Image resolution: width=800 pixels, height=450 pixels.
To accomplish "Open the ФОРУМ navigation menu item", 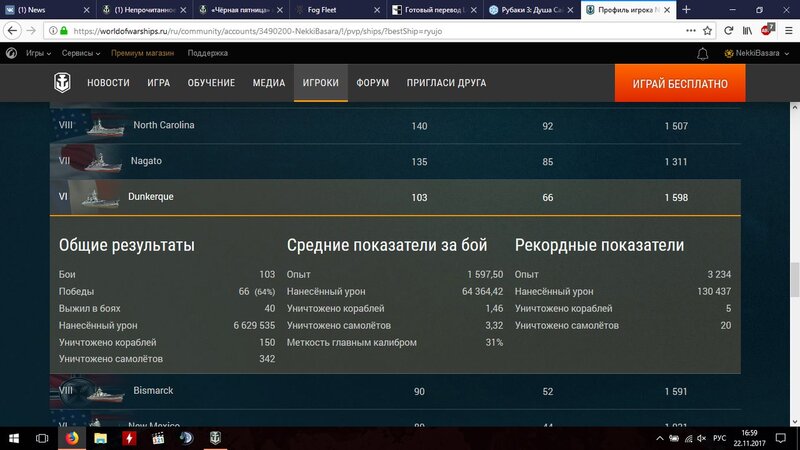I will click(373, 84).
